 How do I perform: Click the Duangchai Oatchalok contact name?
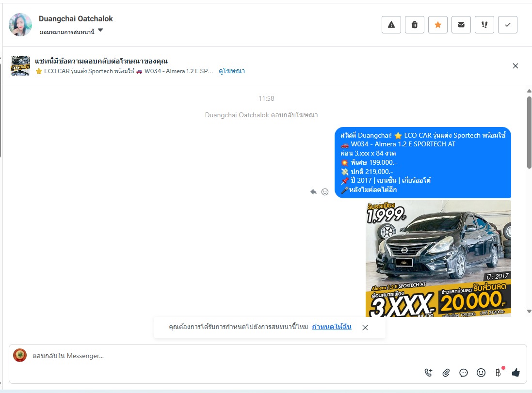[76, 18]
